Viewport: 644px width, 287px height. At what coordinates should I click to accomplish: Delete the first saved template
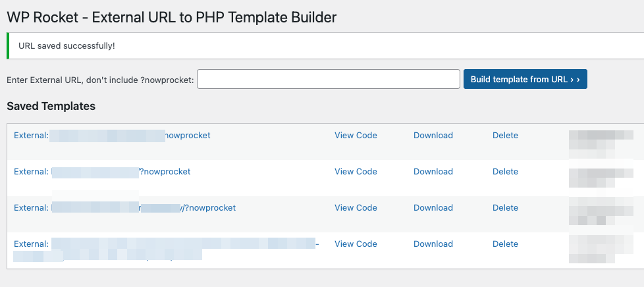[x=505, y=136]
